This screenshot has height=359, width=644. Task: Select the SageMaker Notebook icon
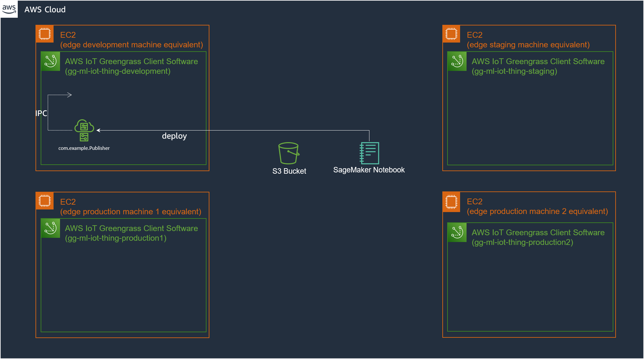pos(369,153)
